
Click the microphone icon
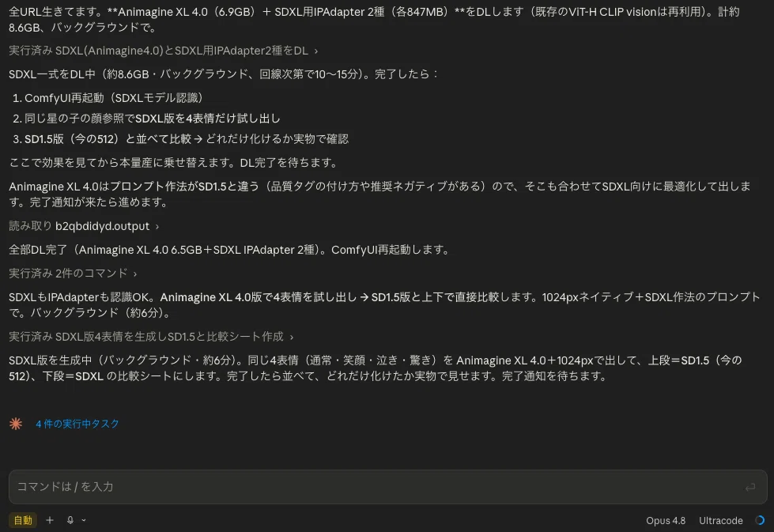pyautogui.click(x=70, y=520)
